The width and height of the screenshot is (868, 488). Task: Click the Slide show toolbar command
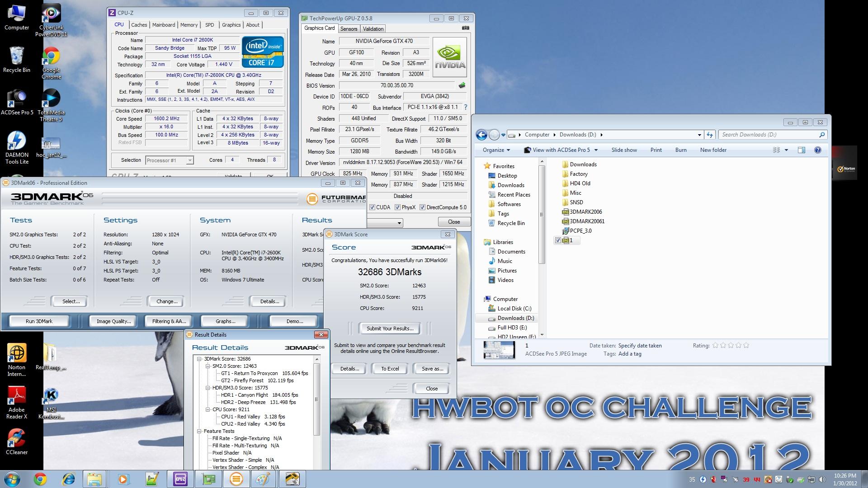(624, 150)
